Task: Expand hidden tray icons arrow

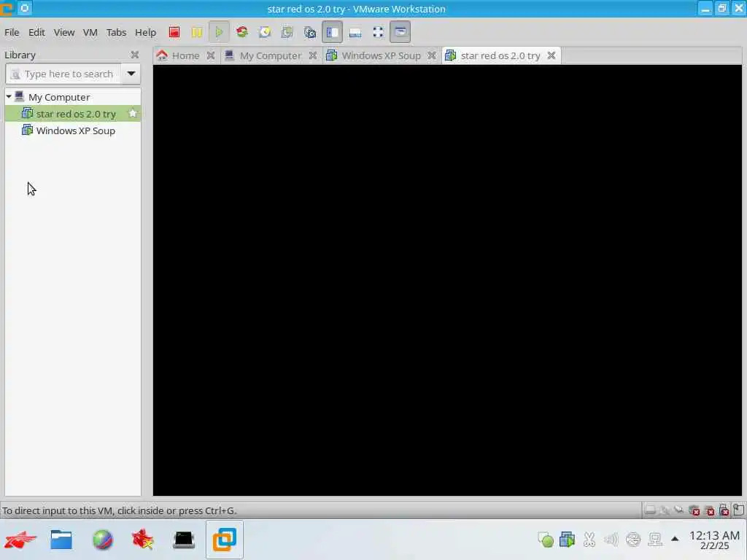Action: (x=675, y=539)
